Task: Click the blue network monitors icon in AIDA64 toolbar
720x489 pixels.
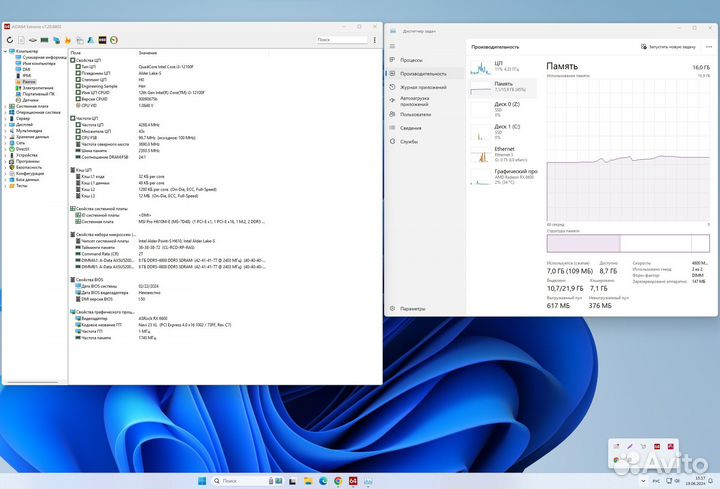Action: 56,40
